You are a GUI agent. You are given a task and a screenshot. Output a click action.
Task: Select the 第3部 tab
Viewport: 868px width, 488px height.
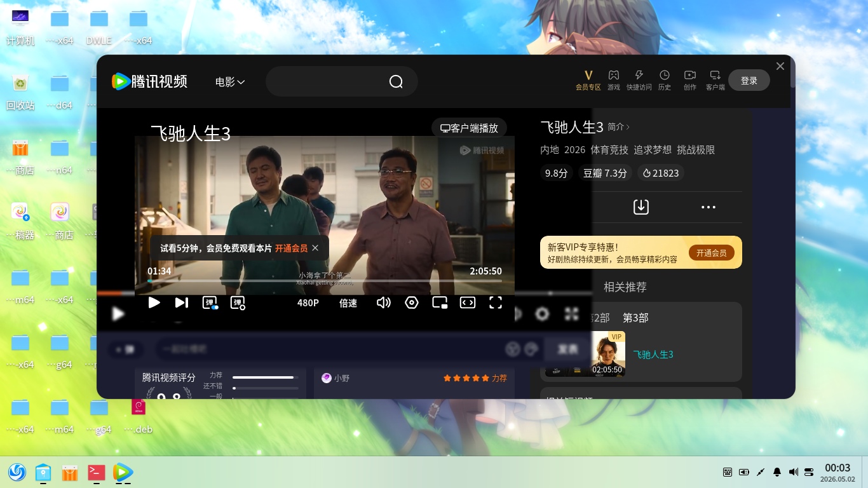[635, 318]
